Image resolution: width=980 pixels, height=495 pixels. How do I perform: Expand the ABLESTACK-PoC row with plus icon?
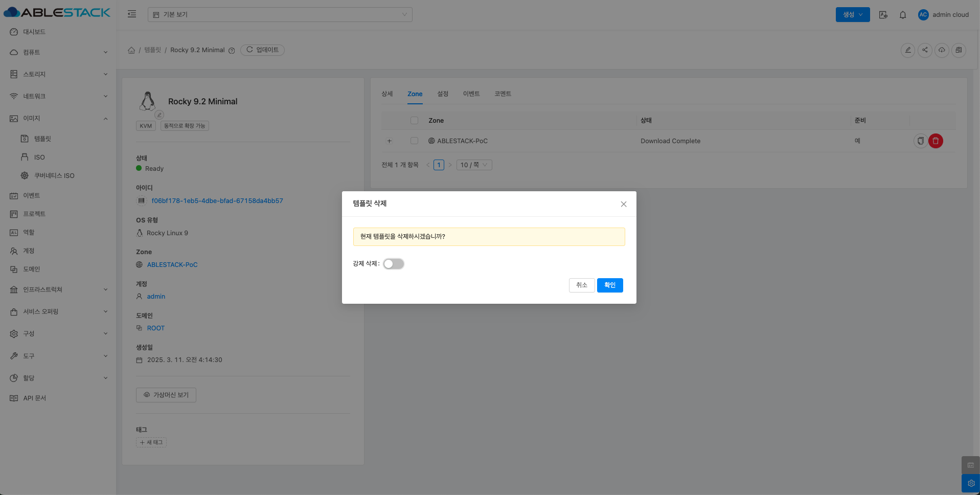(389, 141)
